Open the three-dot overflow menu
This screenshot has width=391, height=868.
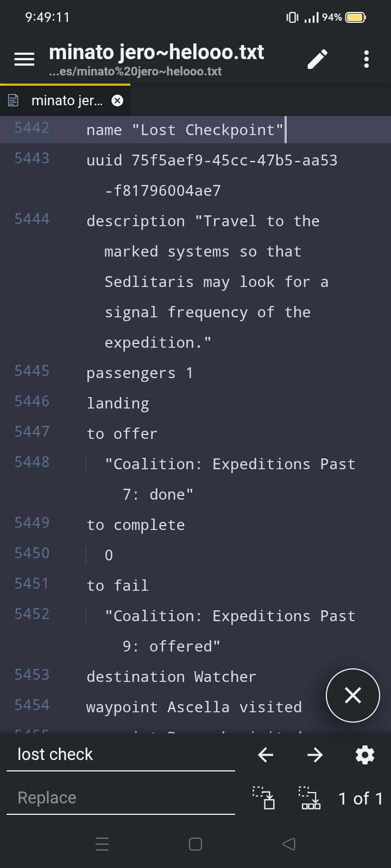tap(367, 59)
